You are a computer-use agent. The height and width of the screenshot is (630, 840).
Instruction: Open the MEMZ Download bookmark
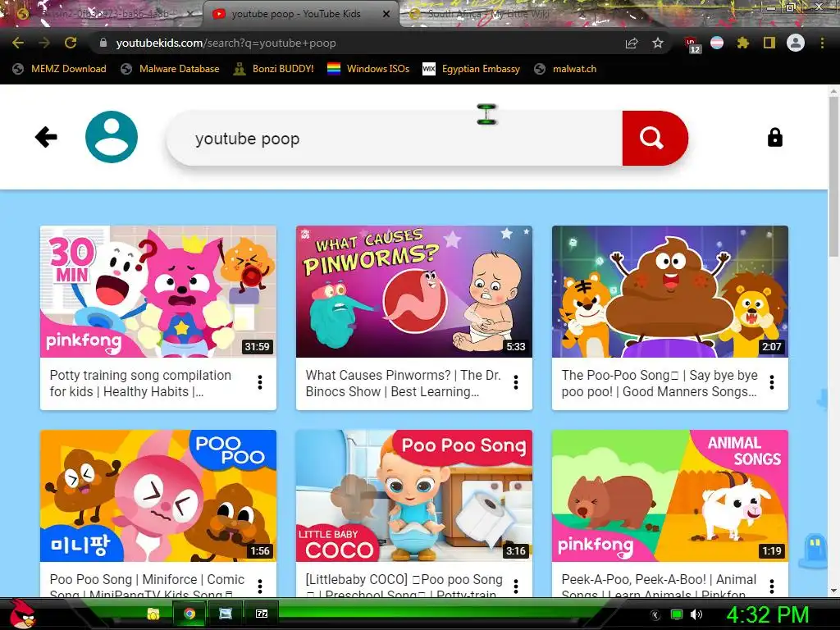(59, 69)
